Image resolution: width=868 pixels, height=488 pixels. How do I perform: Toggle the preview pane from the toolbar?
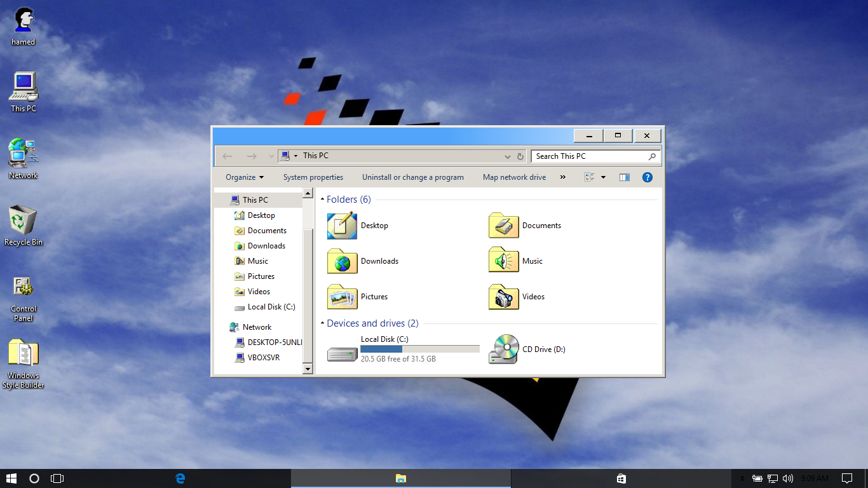(x=624, y=177)
